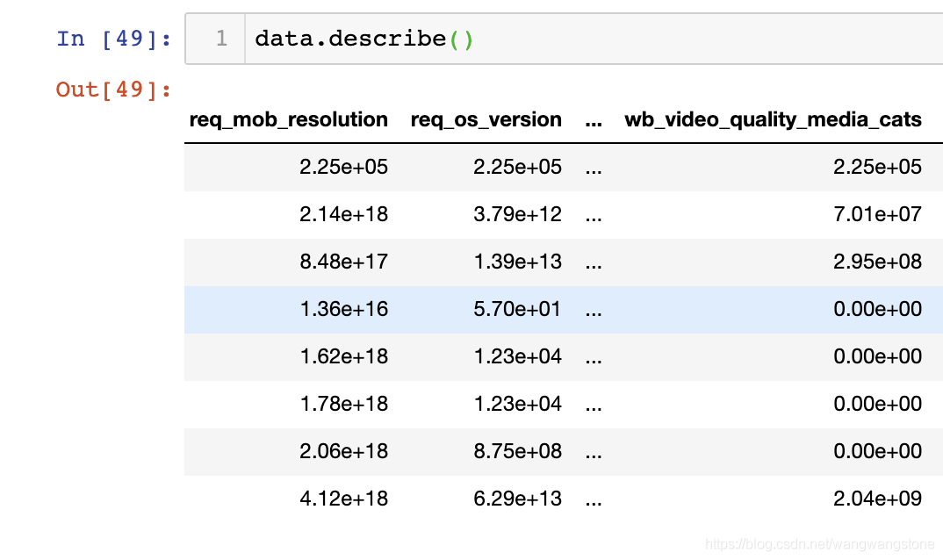Click line number 1 in code cell

pos(220,39)
